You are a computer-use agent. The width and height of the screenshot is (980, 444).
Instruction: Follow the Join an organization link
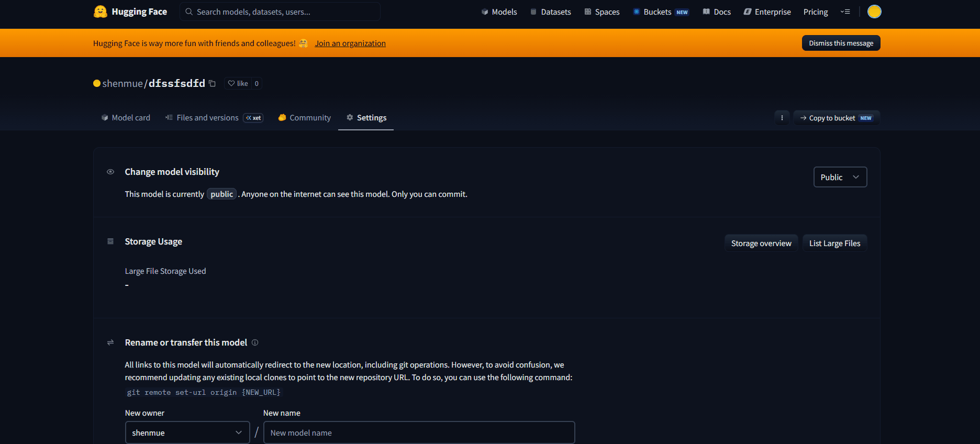tap(350, 43)
